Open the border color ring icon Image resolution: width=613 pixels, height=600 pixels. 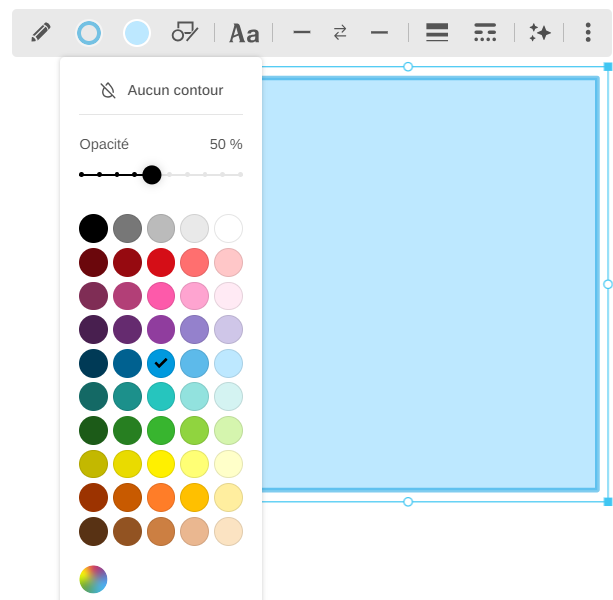click(89, 33)
